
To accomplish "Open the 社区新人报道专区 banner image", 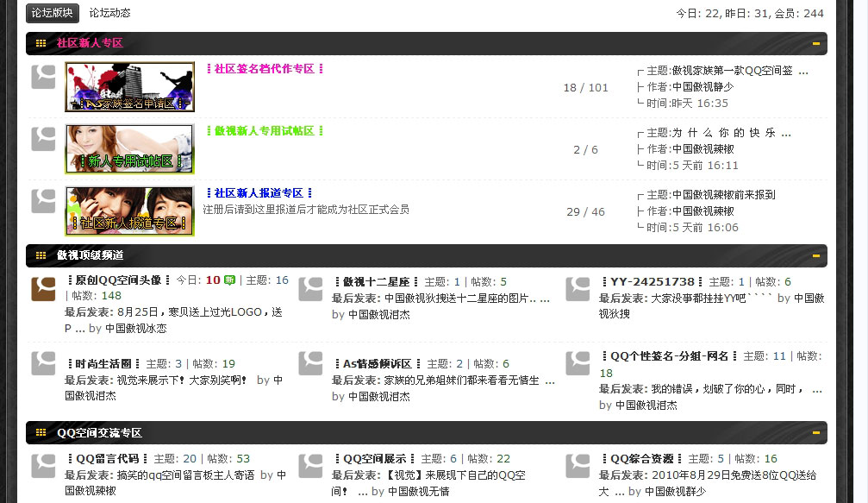I will [129, 211].
